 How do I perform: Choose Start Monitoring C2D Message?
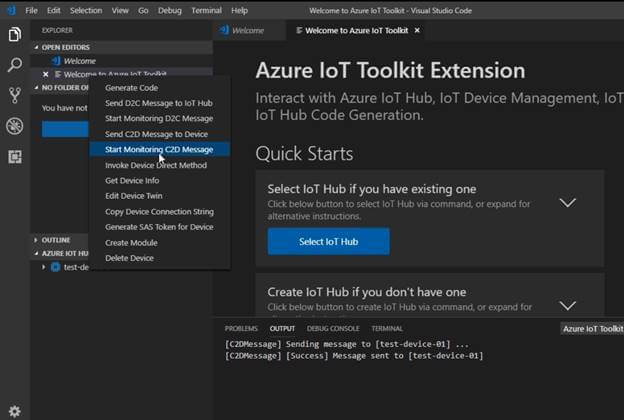[x=159, y=150]
